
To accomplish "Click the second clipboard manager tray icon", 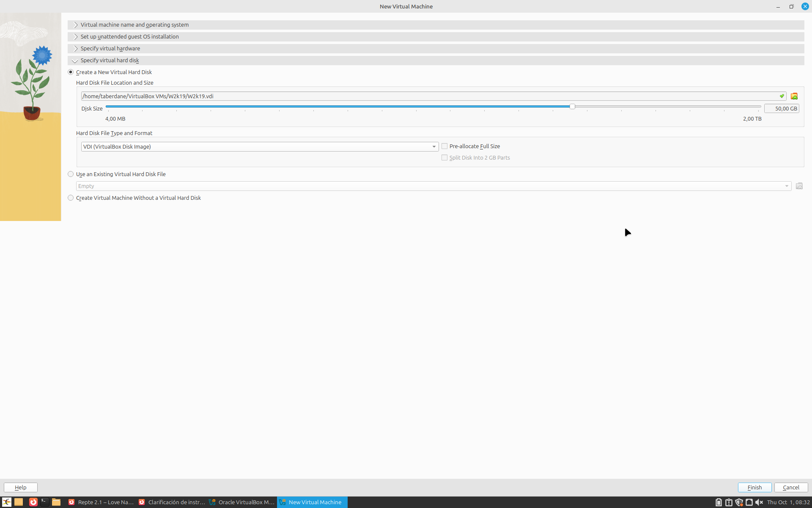I will coord(729,502).
